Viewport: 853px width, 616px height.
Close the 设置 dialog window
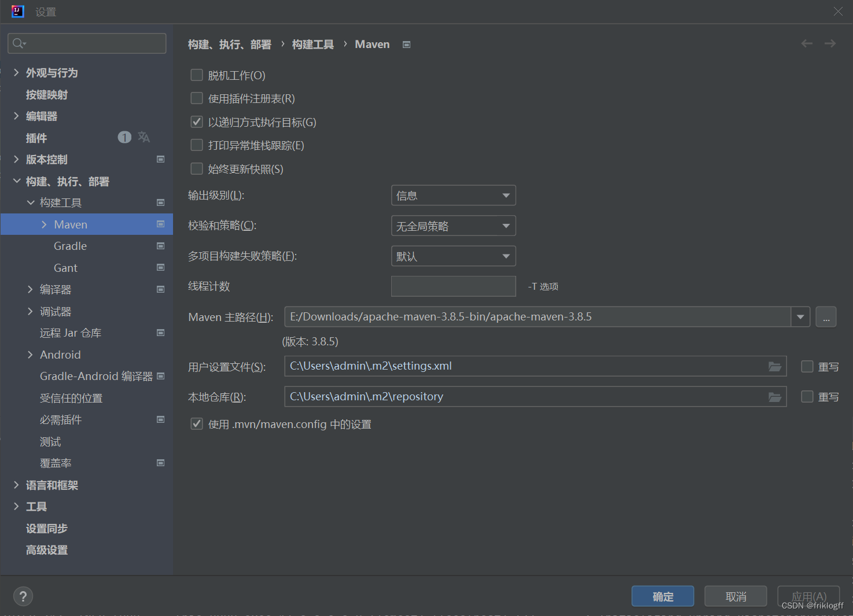tap(838, 12)
